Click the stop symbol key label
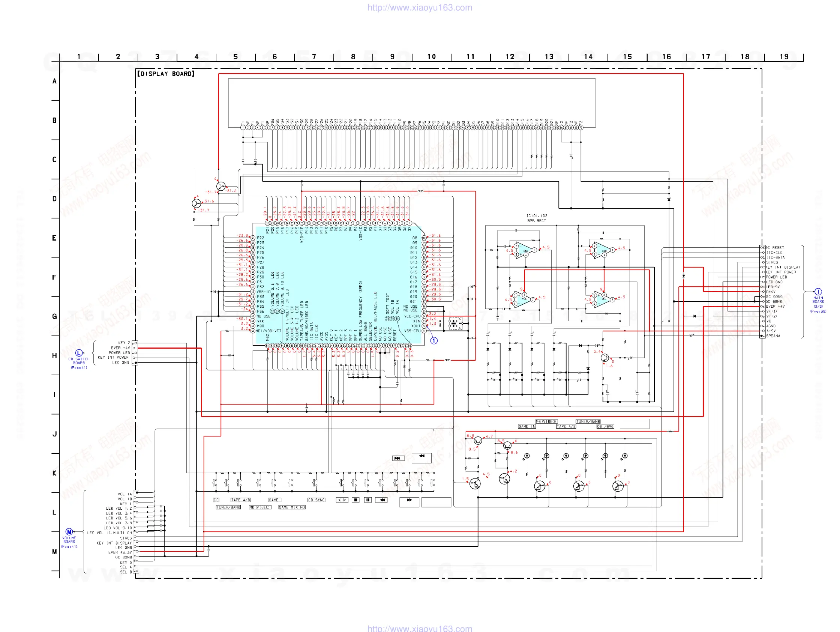Viewport: 840px width, 632px height. point(355,500)
